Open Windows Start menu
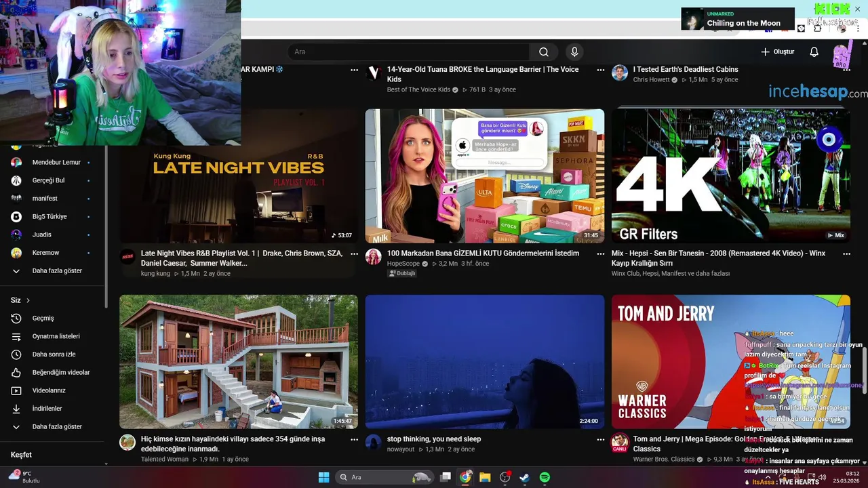Image resolution: width=868 pixels, height=488 pixels. pos(323,477)
